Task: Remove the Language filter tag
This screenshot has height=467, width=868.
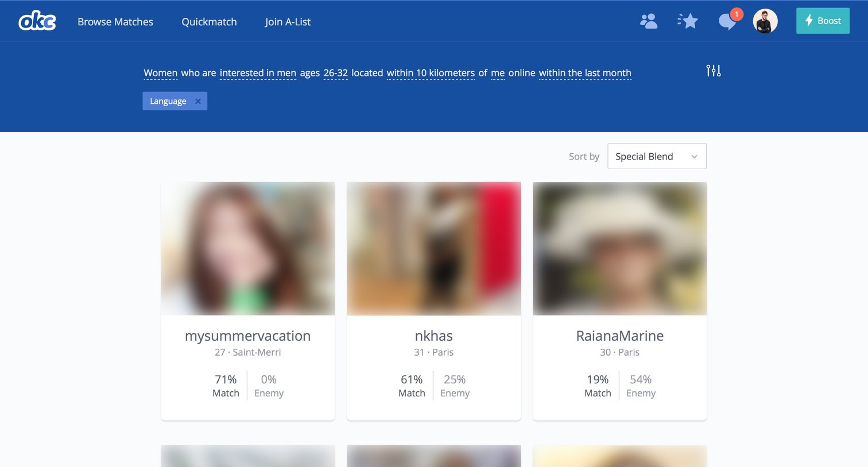Action: click(x=198, y=101)
